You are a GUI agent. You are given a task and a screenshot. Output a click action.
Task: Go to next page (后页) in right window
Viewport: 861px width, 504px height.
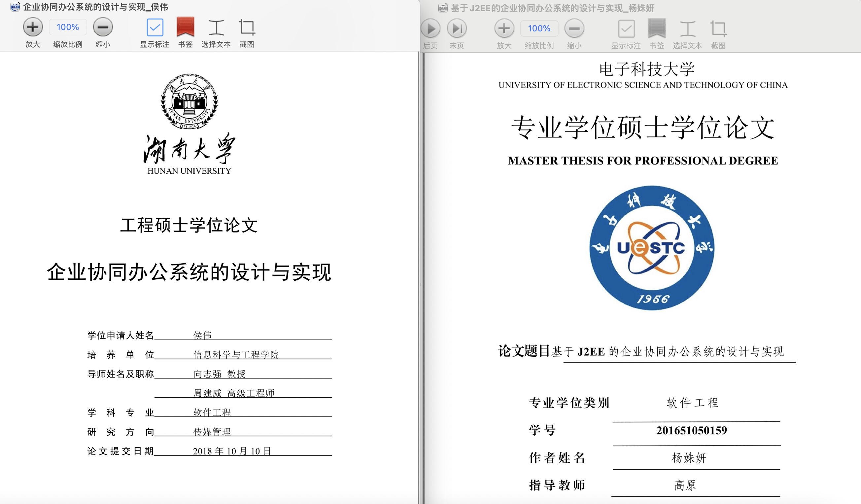430,29
